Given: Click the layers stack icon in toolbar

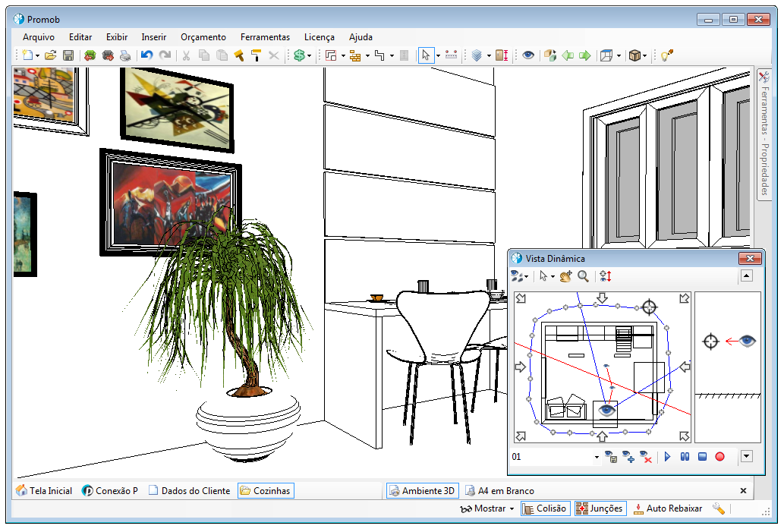Looking at the screenshot, I should [x=477, y=55].
